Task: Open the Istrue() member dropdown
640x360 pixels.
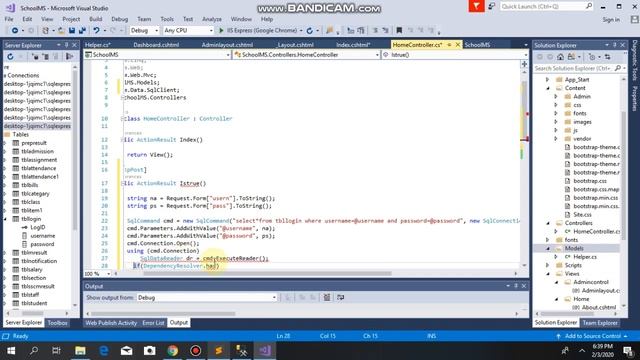Action: (455, 55)
